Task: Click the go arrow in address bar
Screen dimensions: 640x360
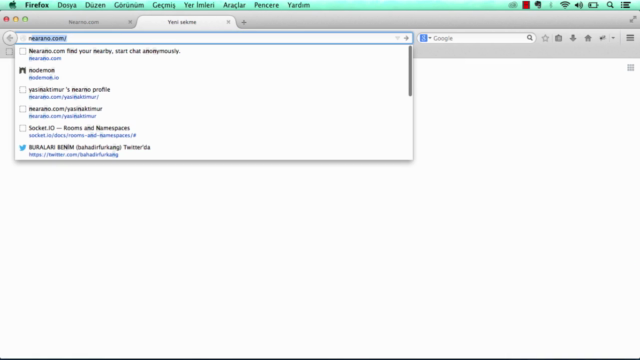Action: point(406,38)
